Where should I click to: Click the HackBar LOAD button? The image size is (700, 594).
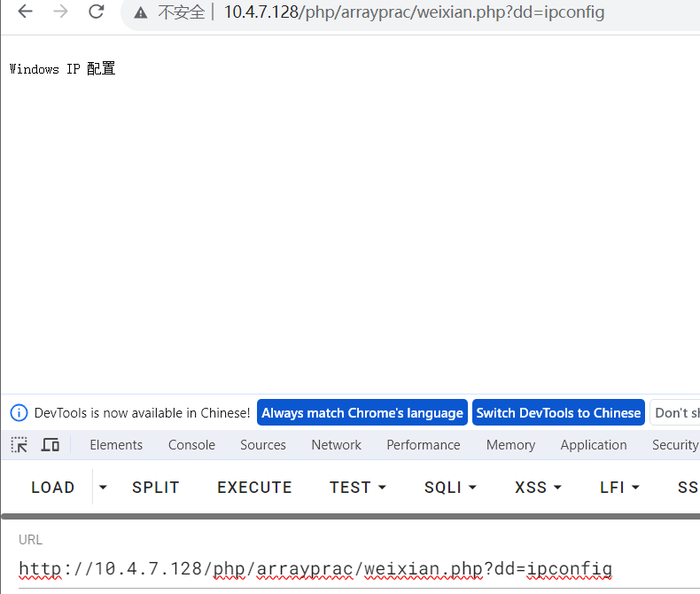click(52, 488)
